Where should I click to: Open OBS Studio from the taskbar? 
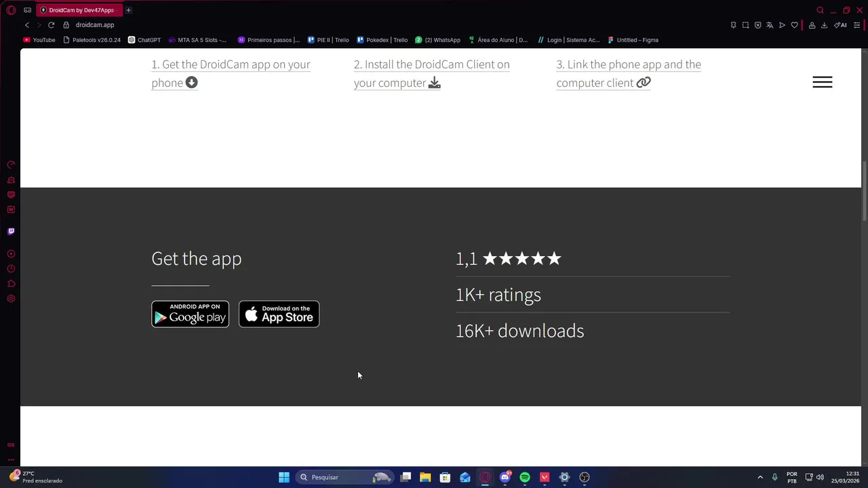tap(585, 477)
